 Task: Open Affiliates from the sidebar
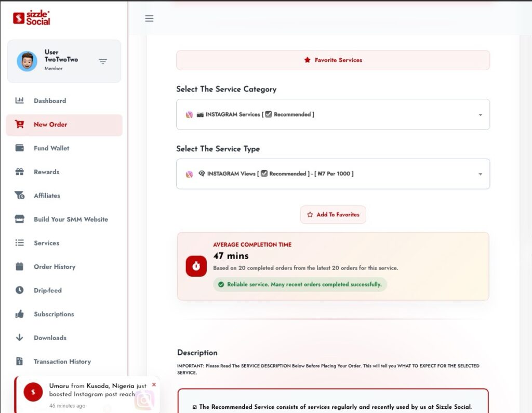click(x=64, y=196)
